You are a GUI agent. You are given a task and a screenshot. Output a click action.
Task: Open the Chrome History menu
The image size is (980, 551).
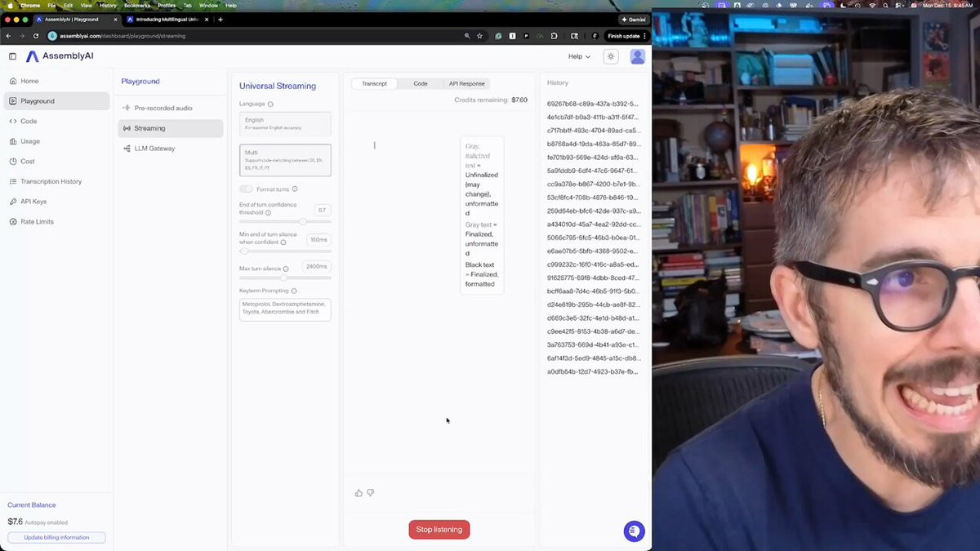click(x=108, y=5)
